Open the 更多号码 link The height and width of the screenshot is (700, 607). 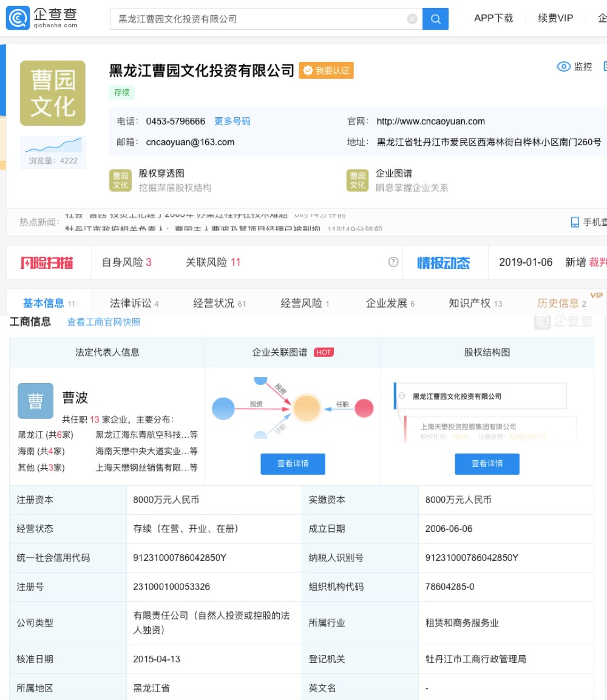click(x=232, y=121)
